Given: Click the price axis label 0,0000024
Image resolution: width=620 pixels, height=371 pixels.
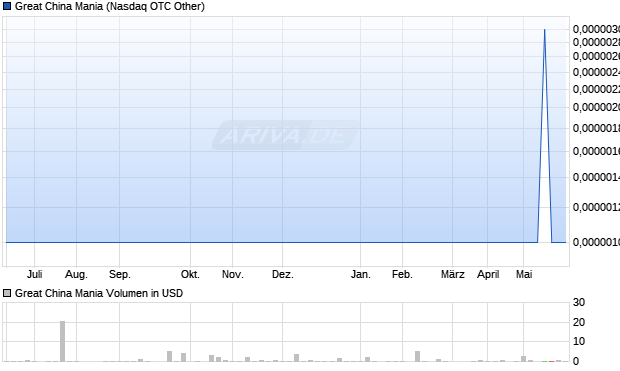Looking at the screenshot, I should pyautogui.click(x=596, y=72).
